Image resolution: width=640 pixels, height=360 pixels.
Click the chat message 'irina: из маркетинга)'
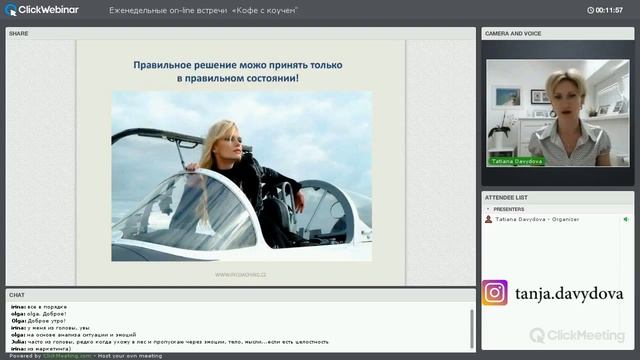click(41, 349)
